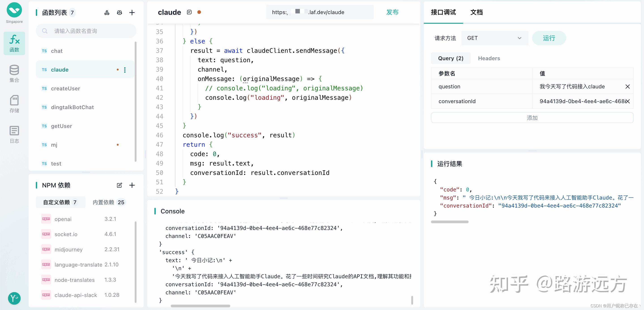
Task: Click the trigger icon above function list
Action: pyautogui.click(x=107, y=12)
